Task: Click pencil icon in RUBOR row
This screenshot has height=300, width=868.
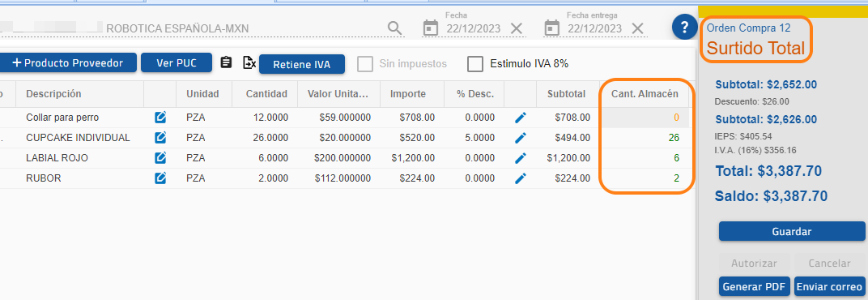Action: click(521, 178)
